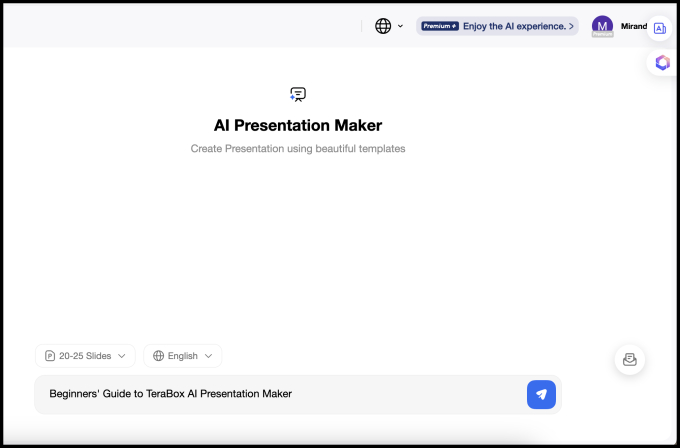Click the Mirand username text

coord(634,26)
